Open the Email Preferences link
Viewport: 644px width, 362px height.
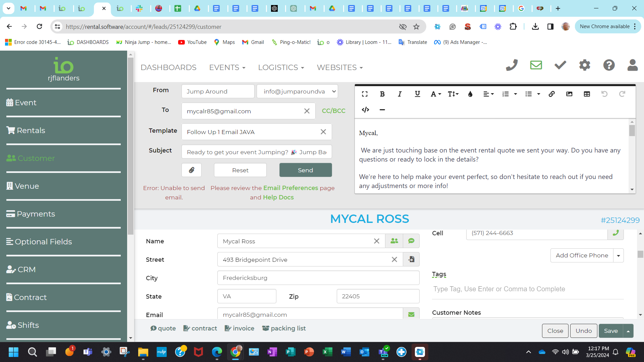point(290,188)
